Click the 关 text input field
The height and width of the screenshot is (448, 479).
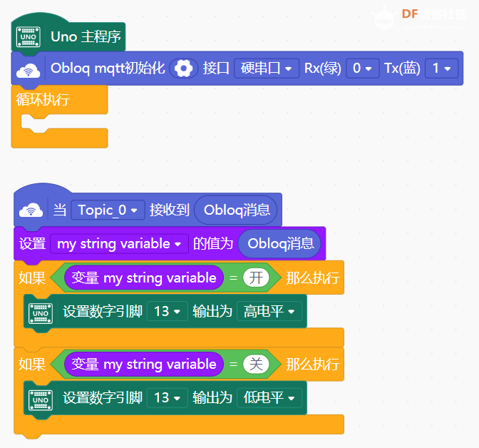(256, 365)
